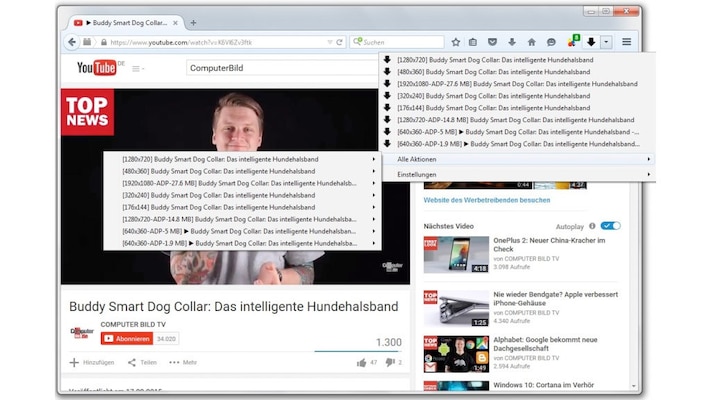Image resolution: width=711 pixels, height=400 pixels.
Task: Open the Firefox hamburger menu
Action: 626,42
